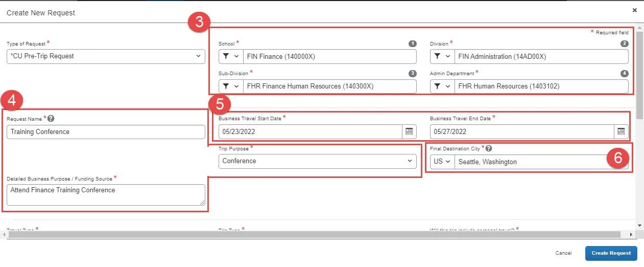Viewport: 644px width, 267px height.
Task: Open the Business Travel End Date calendar
Action: point(621,131)
